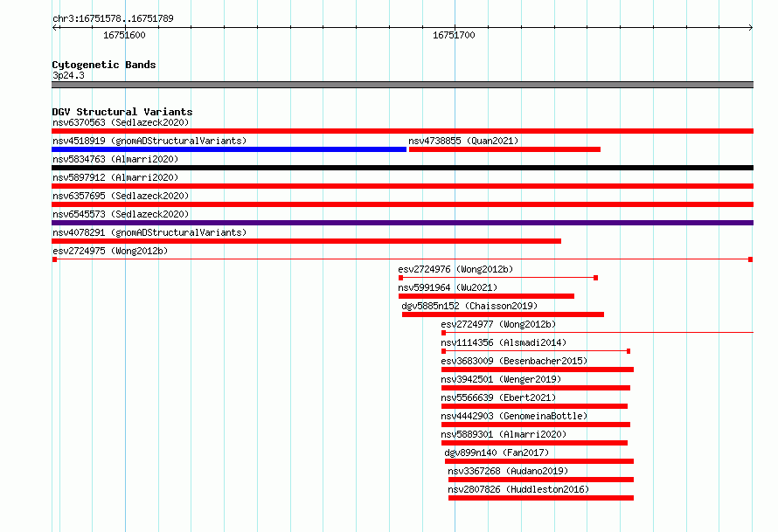Viewport: 778px width, 532px height.
Task: Click the red bar of esv3683009
Action: coord(538,370)
